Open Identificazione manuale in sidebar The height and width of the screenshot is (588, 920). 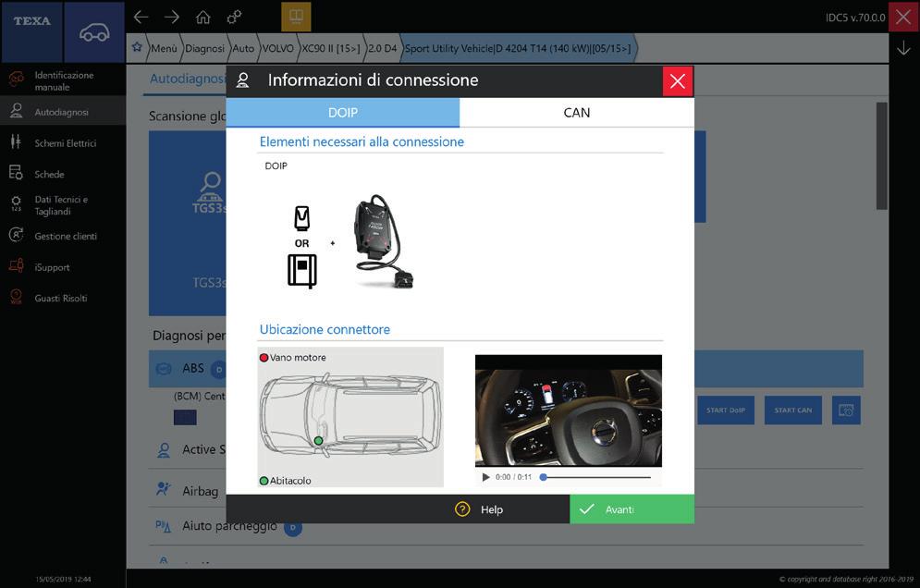(63, 81)
